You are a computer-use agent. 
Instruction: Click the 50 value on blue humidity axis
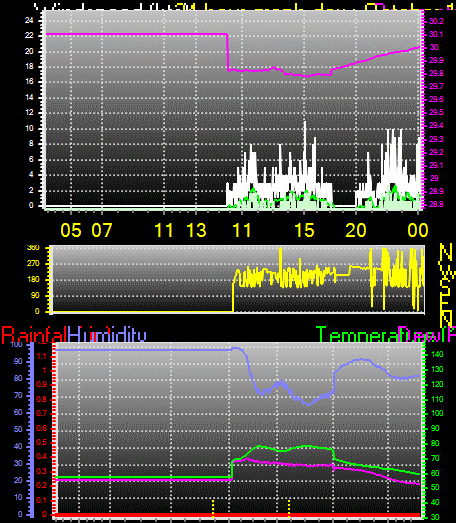coord(18,430)
